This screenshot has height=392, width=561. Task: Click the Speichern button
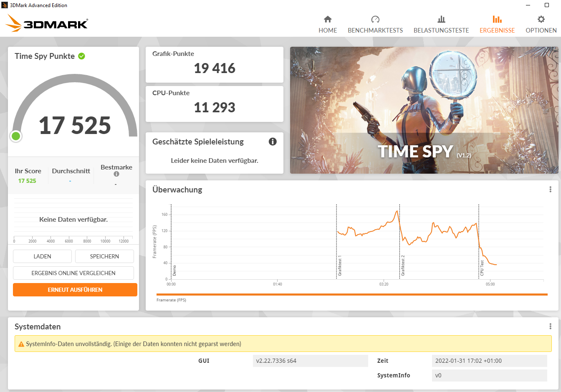104,256
